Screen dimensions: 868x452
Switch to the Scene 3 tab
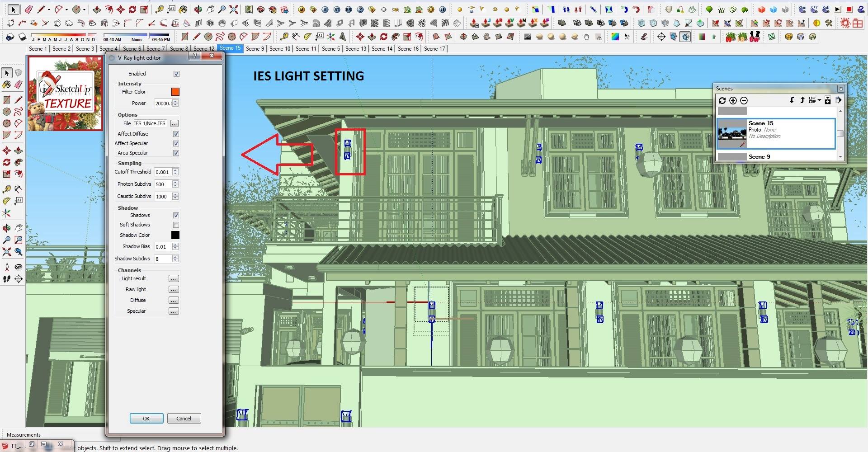click(x=85, y=48)
